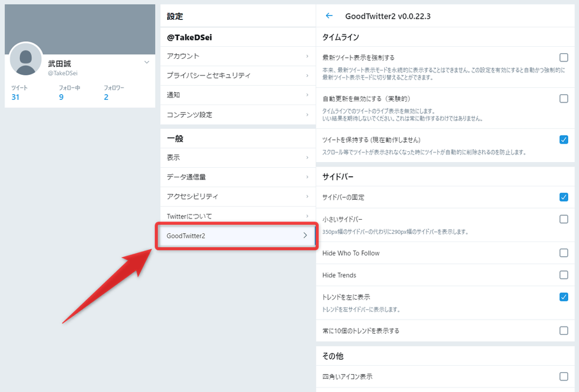Image resolution: width=579 pixels, height=392 pixels.
Task: Open データ通信量 settings
Action: click(238, 177)
